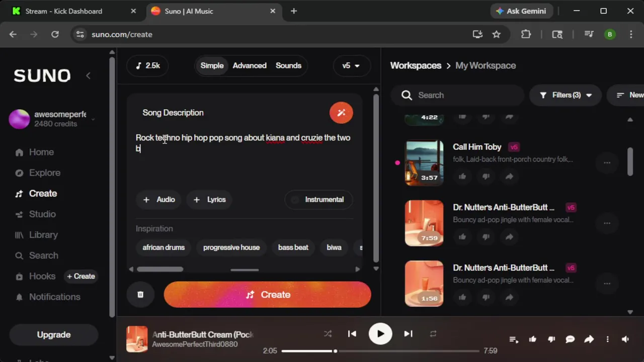
Task: Select the progressive house inspiration tag
Action: [x=231, y=247]
